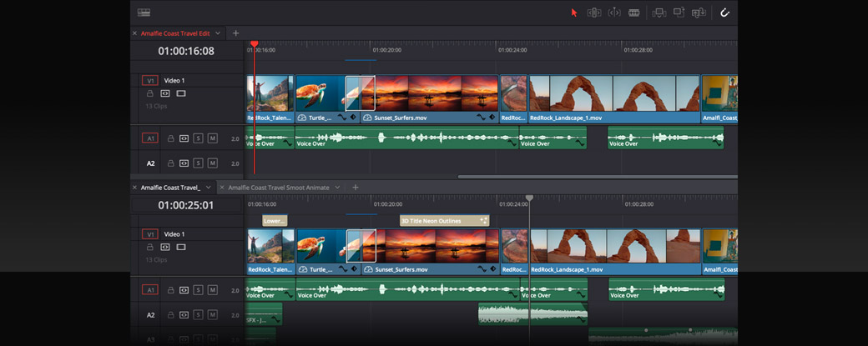Click the Overwrite Clip toolbar icon
Screen dimensions: 868x346
click(679, 13)
